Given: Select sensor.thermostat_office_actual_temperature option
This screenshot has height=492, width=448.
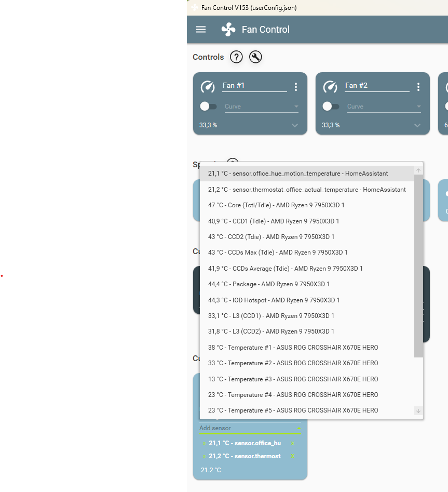Looking at the screenshot, I should coord(307,190).
